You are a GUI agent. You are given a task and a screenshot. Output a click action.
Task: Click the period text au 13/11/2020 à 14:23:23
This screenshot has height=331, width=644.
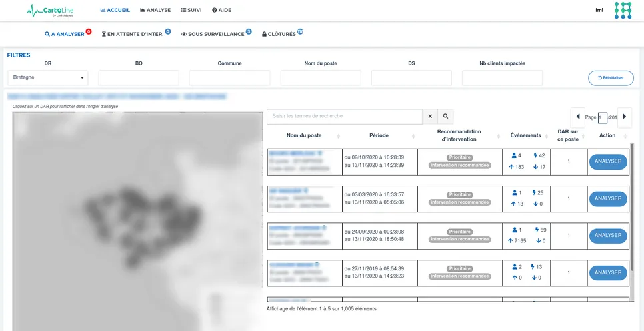pos(374,276)
